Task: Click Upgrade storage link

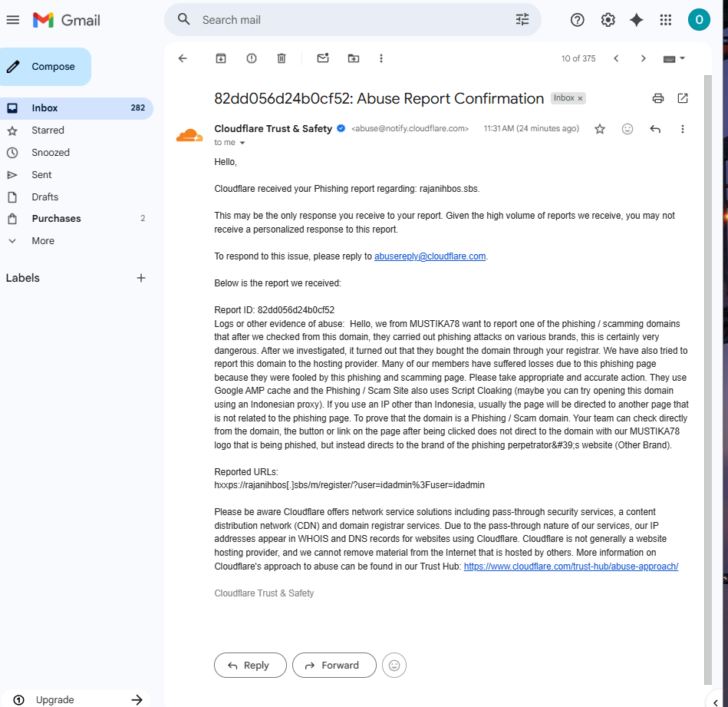Action: click(x=77, y=699)
